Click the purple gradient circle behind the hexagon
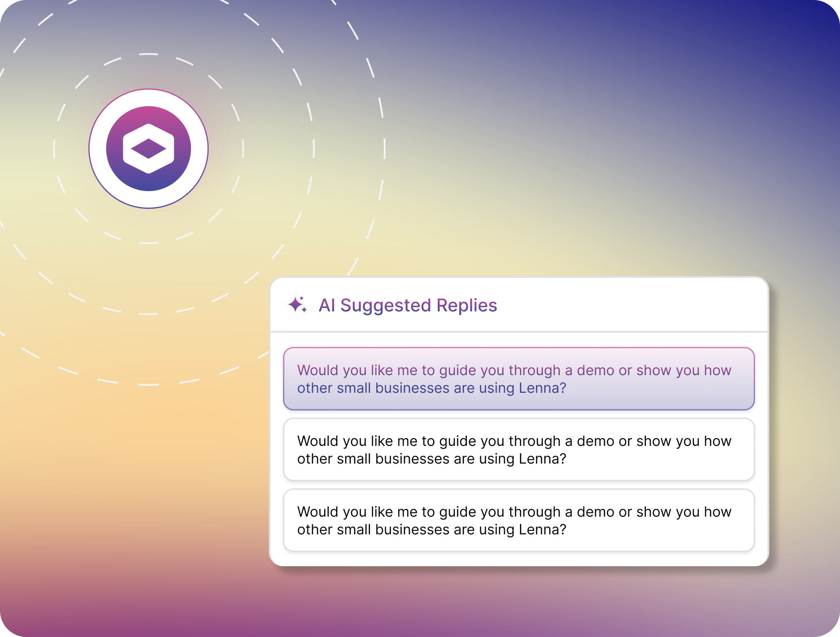The width and height of the screenshot is (840, 637). (149, 114)
